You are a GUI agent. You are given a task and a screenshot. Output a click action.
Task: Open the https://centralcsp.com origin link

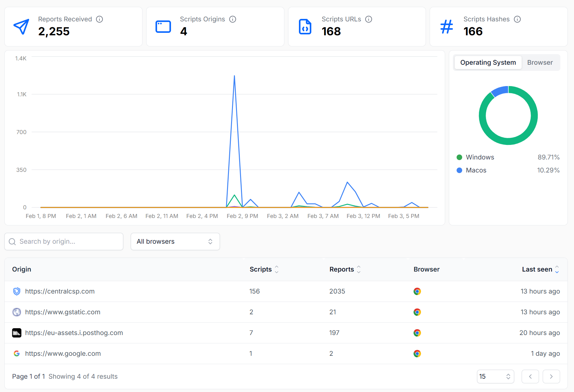pyautogui.click(x=60, y=291)
